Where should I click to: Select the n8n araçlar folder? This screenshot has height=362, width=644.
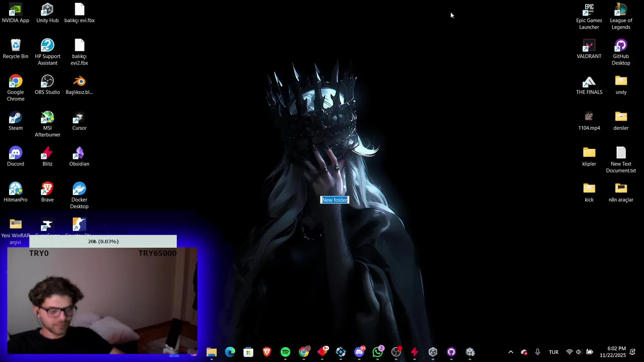click(621, 193)
